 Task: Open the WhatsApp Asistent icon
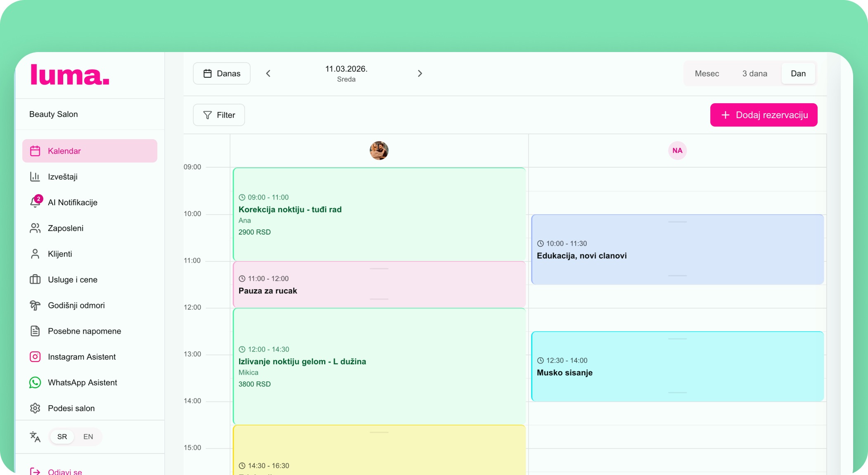point(35,382)
